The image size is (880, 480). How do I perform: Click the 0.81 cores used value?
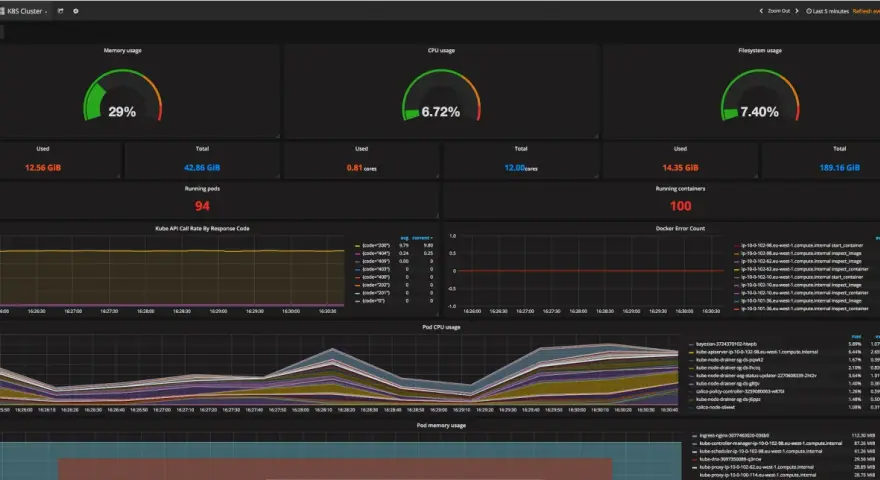(361, 167)
